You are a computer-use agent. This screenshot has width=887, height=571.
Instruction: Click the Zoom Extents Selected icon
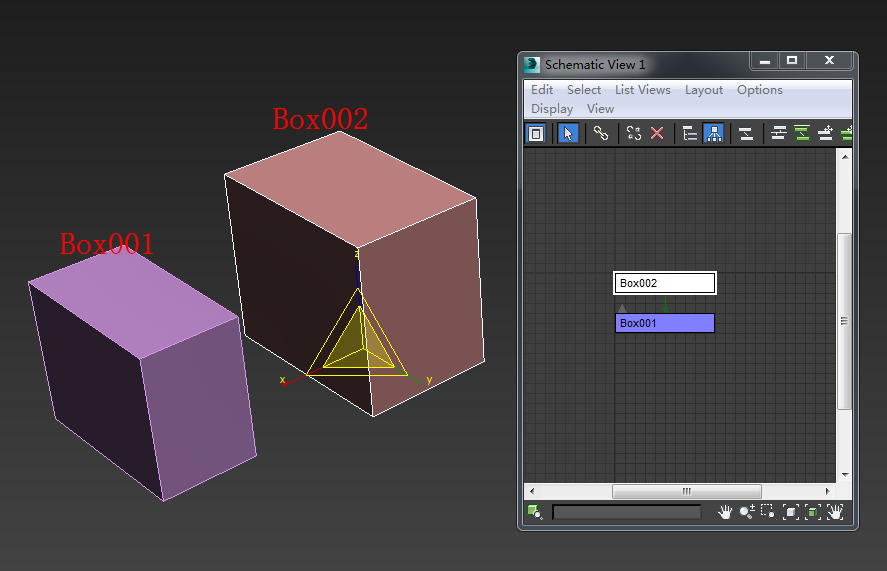click(812, 512)
